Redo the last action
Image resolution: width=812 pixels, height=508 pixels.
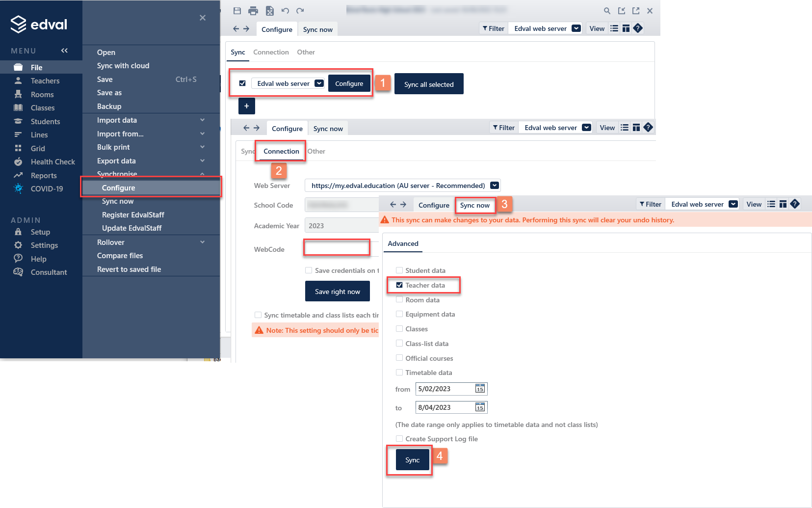coord(300,10)
